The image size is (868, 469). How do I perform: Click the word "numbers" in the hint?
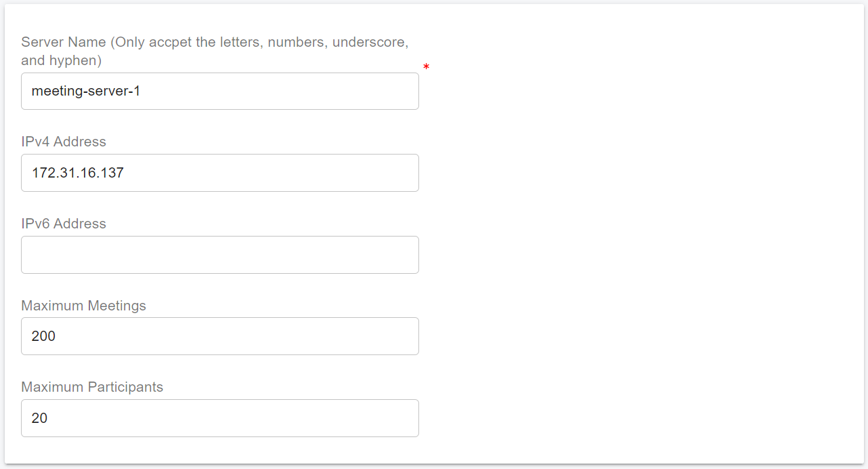coord(295,42)
